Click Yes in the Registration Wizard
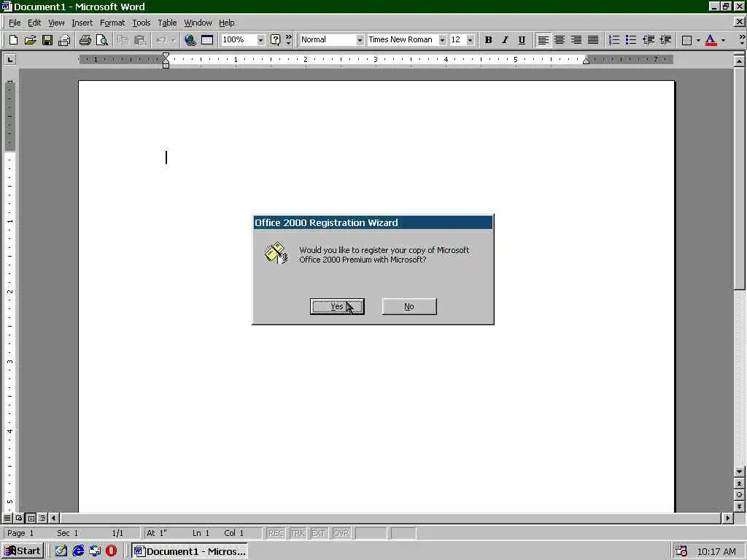The width and height of the screenshot is (747, 560). point(337,307)
